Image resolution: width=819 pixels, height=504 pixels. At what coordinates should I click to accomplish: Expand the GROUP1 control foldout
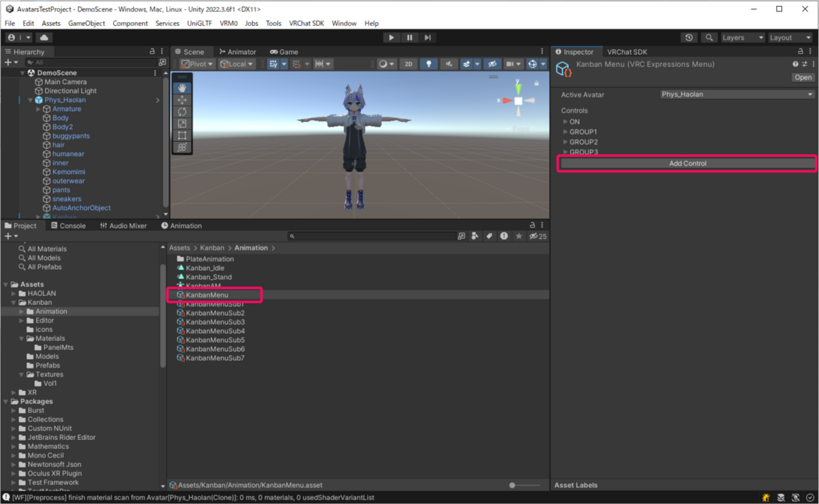[x=565, y=132]
